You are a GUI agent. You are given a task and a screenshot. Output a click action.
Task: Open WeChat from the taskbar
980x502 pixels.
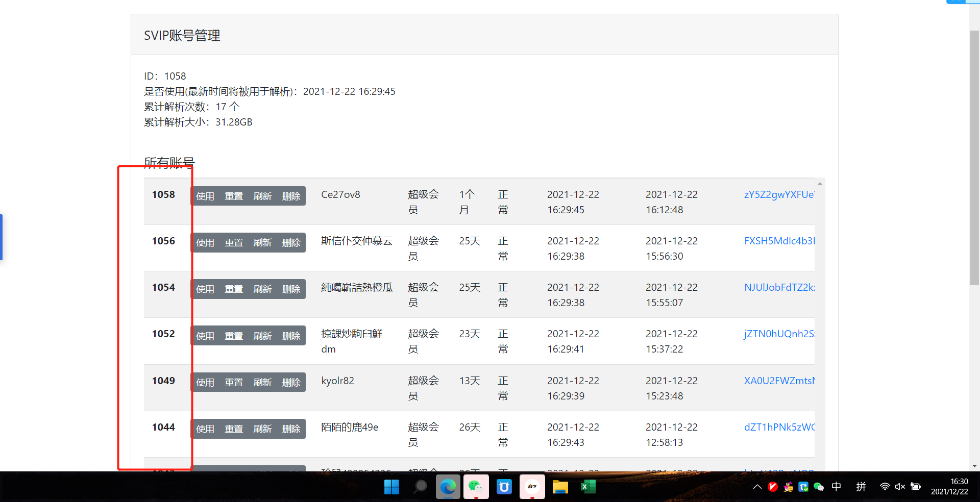[x=476, y=487]
